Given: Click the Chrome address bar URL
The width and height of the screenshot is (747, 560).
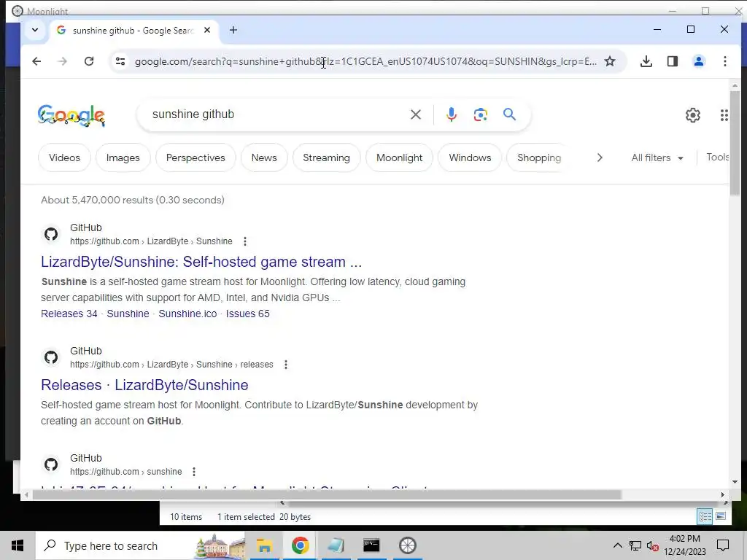Looking at the screenshot, I should 365,61.
